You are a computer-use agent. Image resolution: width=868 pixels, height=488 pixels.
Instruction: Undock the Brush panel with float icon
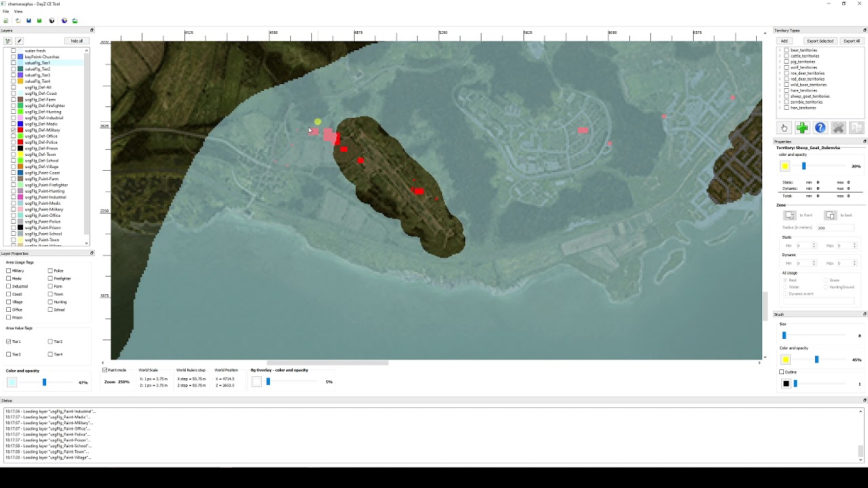coord(865,314)
